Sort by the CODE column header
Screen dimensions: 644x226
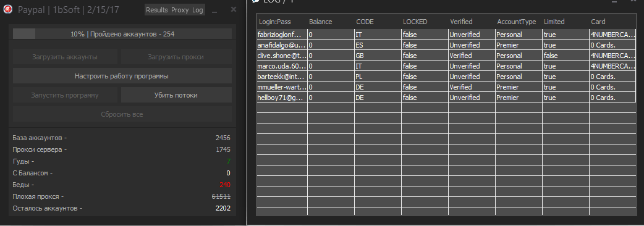click(x=378, y=22)
